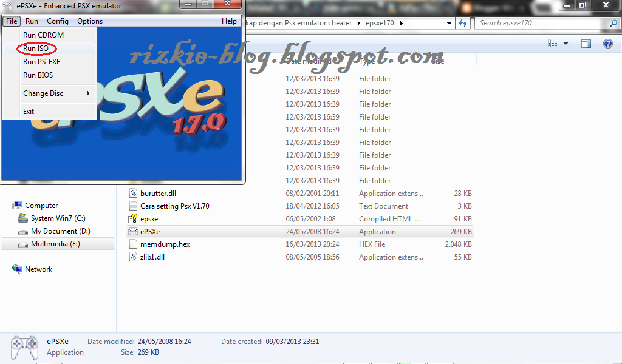Open the Options menu in ePSXe

[x=90, y=21]
